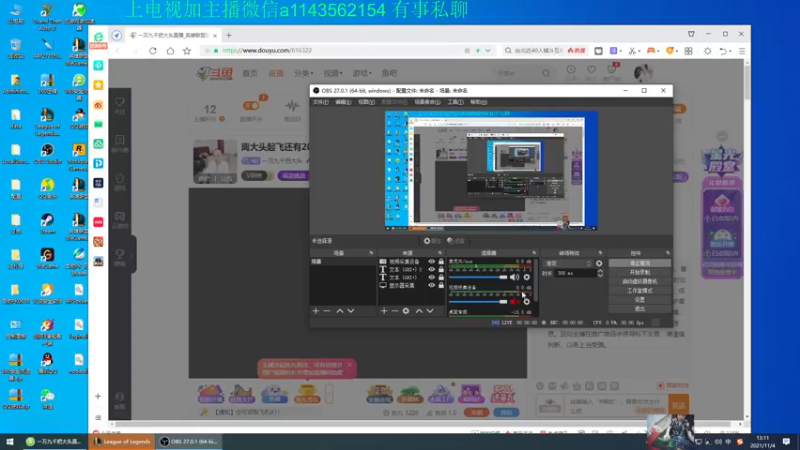
Task: Click the Douyu search magnifier icon
Action: click(x=546, y=73)
